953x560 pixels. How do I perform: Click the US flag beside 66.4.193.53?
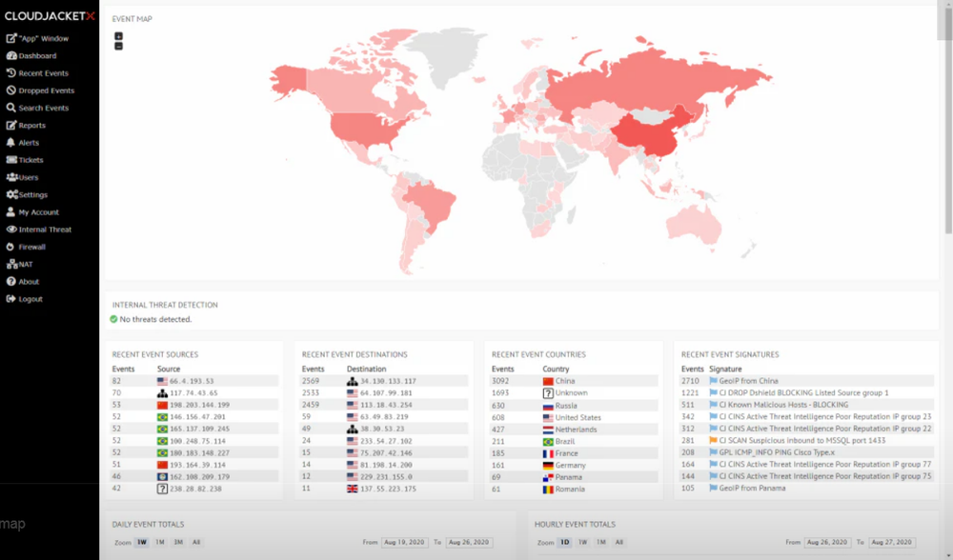click(x=162, y=382)
